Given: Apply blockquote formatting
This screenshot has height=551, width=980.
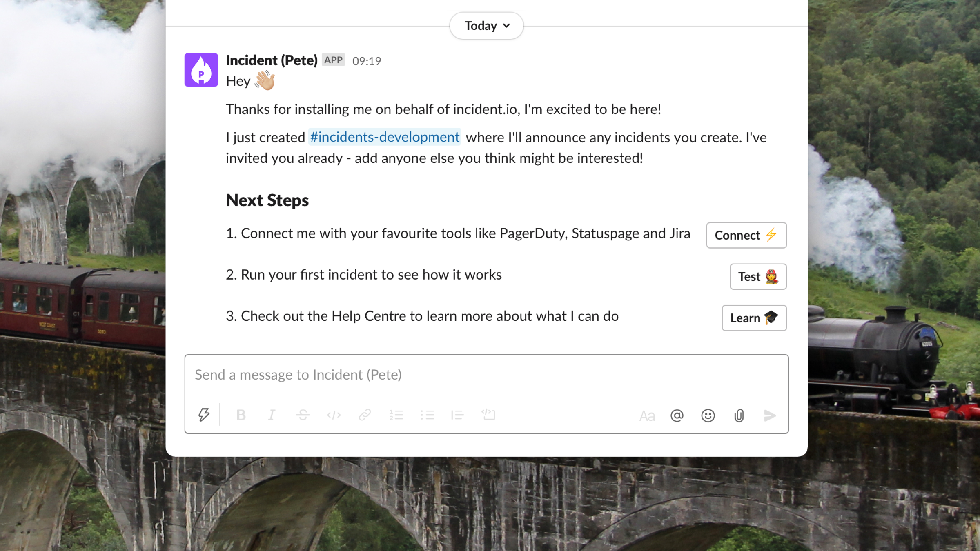Looking at the screenshot, I should 457,415.
